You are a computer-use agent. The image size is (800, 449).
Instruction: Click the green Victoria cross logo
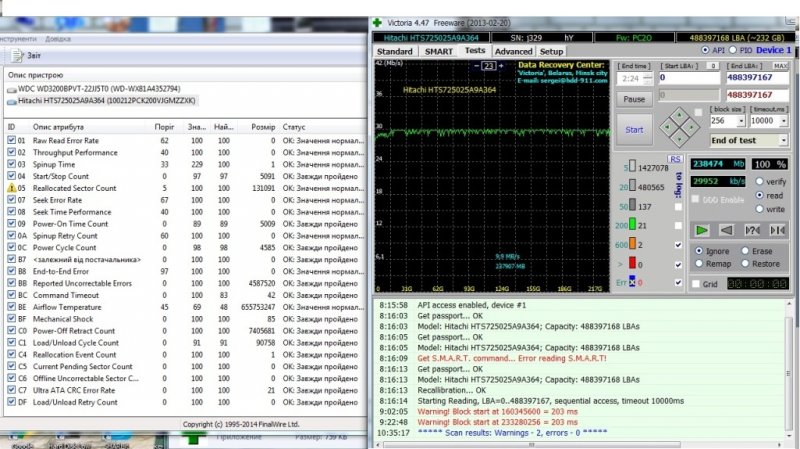[376, 22]
